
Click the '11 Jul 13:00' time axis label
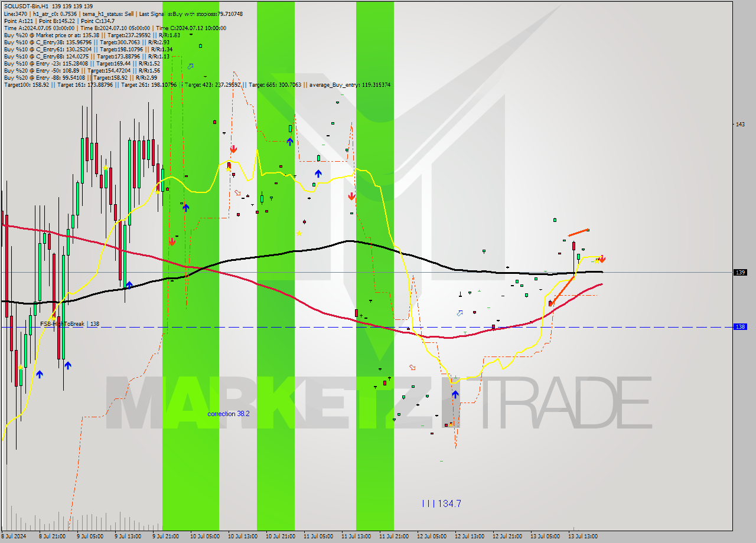pyautogui.click(x=356, y=537)
